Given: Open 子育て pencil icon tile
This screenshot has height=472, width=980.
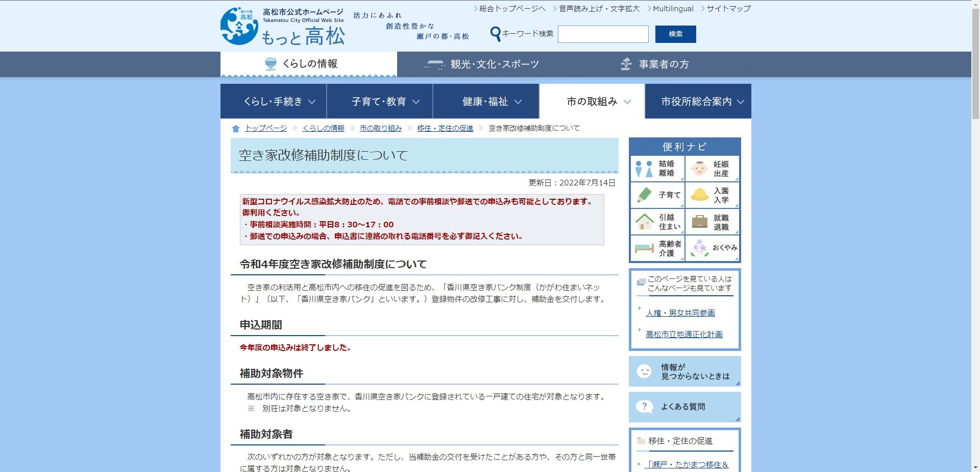Looking at the screenshot, I should click(657, 195).
